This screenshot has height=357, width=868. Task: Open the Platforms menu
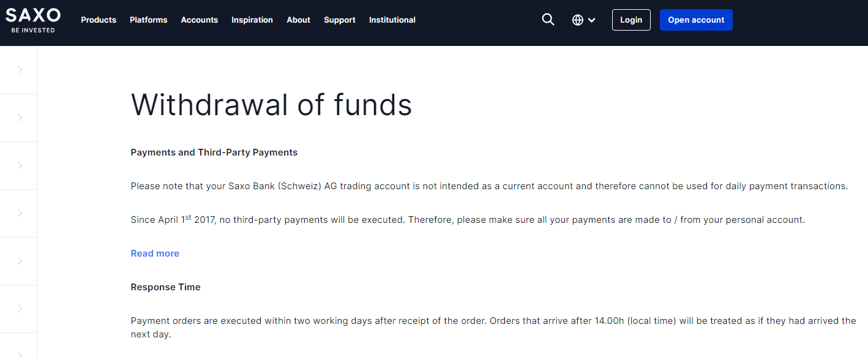pos(148,20)
